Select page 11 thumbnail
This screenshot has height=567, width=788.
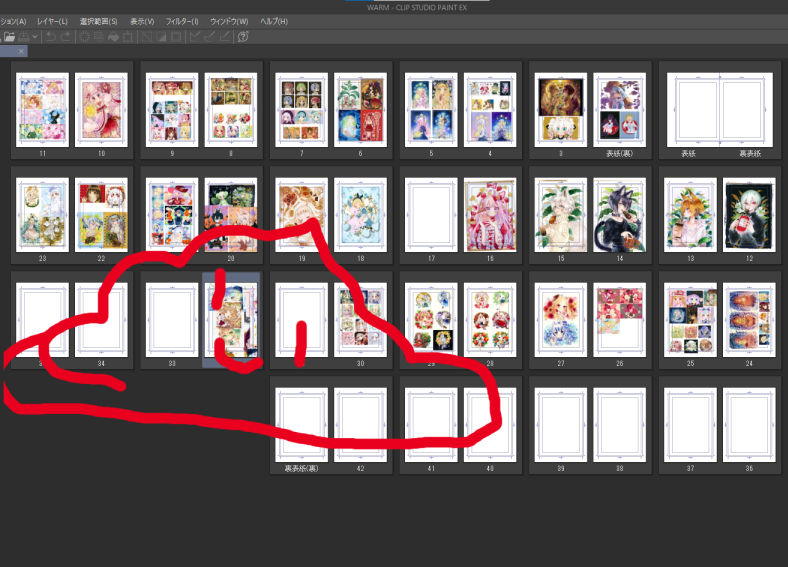(x=42, y=110)
